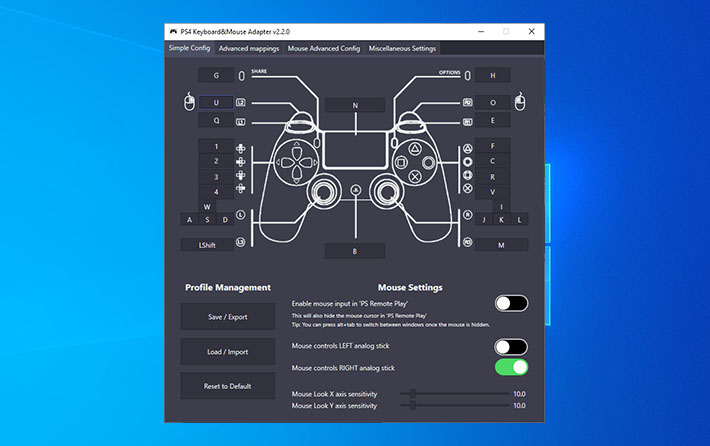Image resolution: width=710 pixels, height=446 pixels.
Task: Click the Square button icon beside R
Action: [x=467, y=175]
